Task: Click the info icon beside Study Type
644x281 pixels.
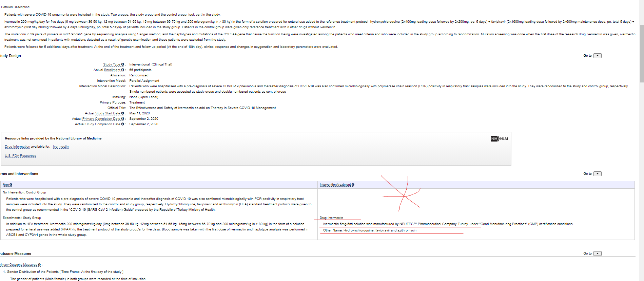Action: point(122,64)
